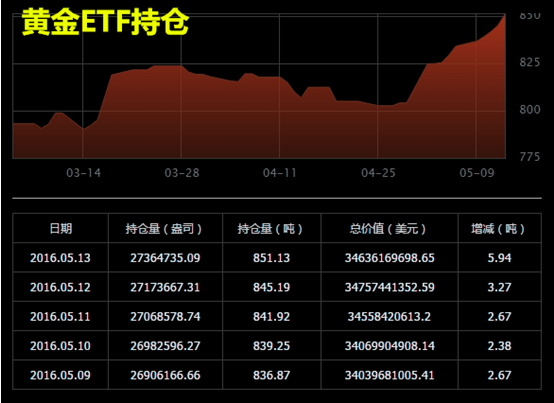
Task: Click the 800 value on the y-axis
Action: click(530, 110)
